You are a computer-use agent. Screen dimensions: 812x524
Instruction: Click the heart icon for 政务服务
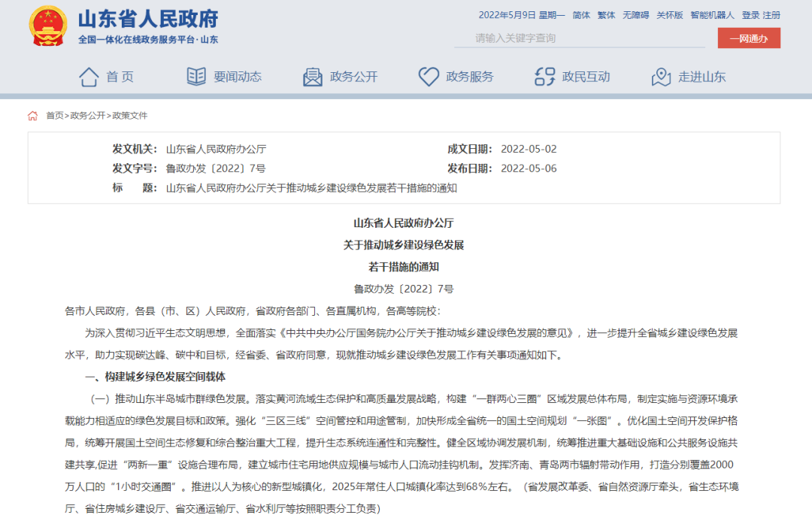coord(429,77)
